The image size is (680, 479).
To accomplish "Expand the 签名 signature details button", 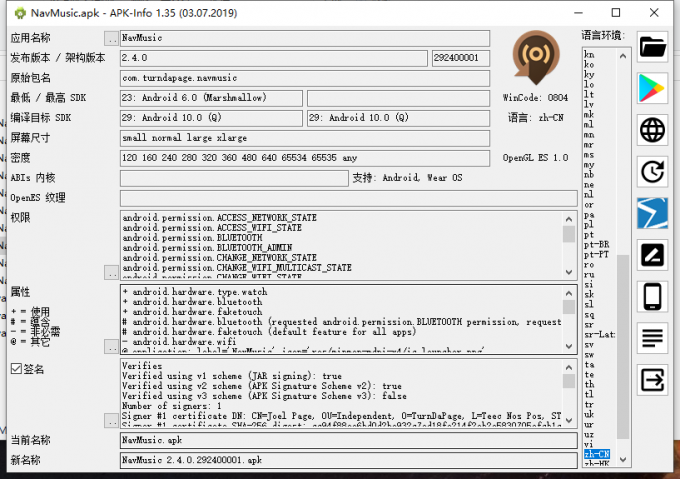I will [110, 422].
